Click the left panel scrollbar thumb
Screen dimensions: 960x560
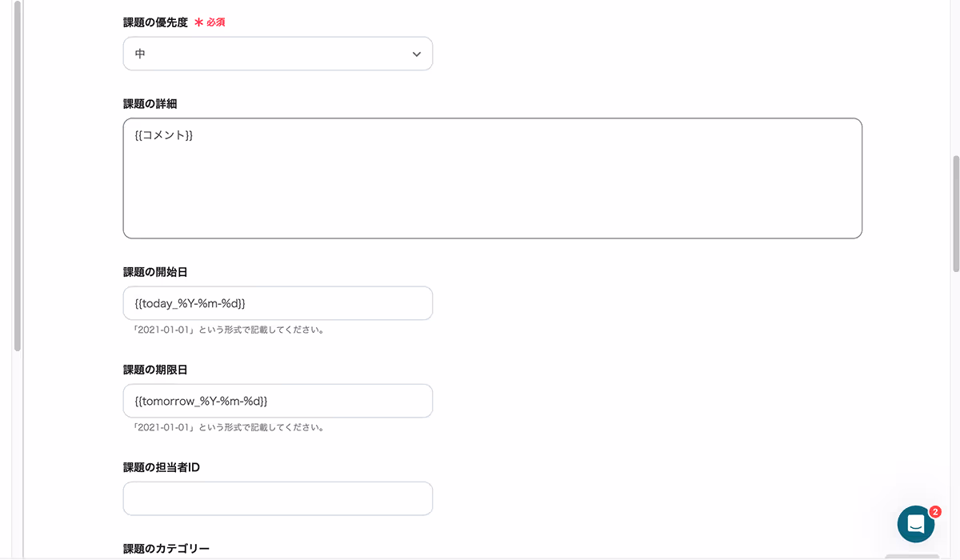[x=18, y=176]
